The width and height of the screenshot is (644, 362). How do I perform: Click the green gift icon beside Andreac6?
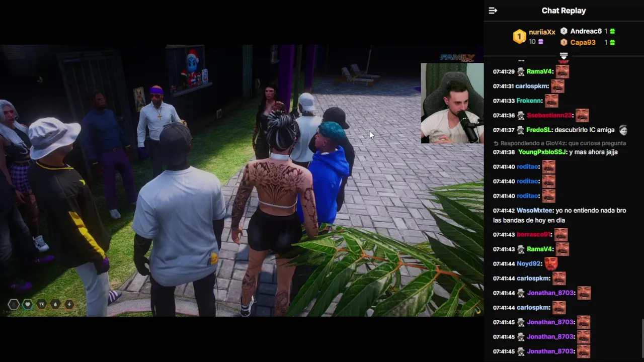(x=612, y=31)
